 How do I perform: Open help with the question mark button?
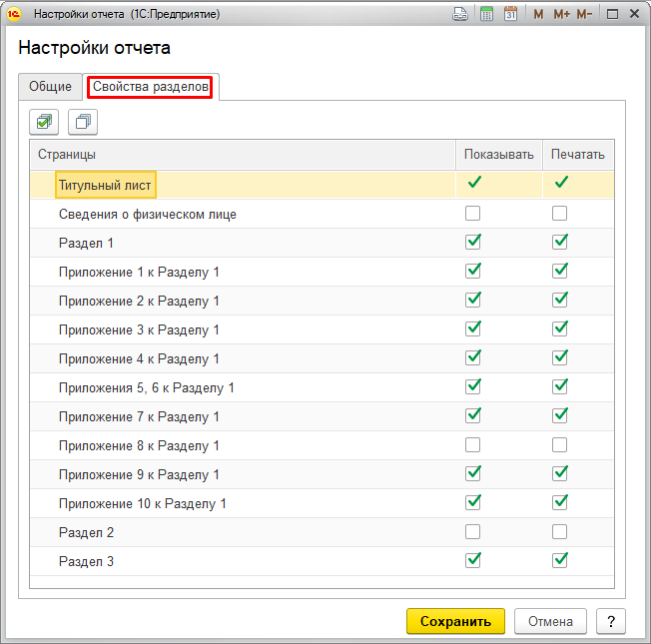point(610,621)
